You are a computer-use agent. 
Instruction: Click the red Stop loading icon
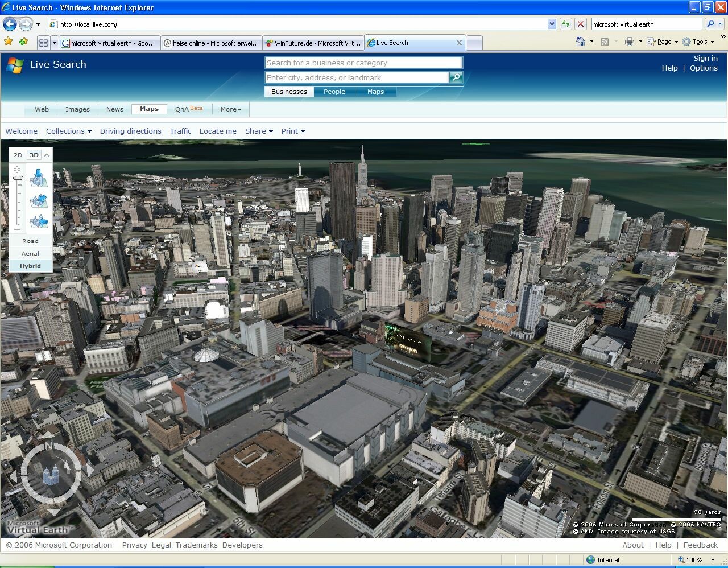pos(580,24)
